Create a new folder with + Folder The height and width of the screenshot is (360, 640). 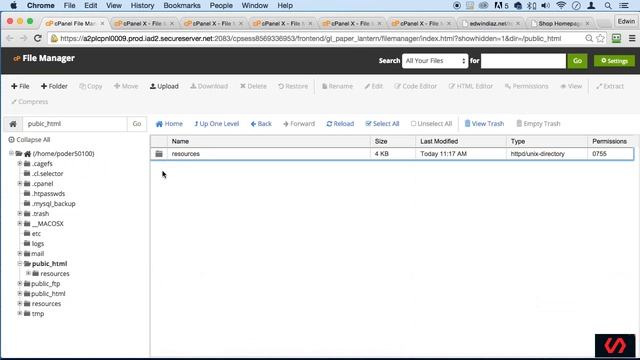coord(54,86)
